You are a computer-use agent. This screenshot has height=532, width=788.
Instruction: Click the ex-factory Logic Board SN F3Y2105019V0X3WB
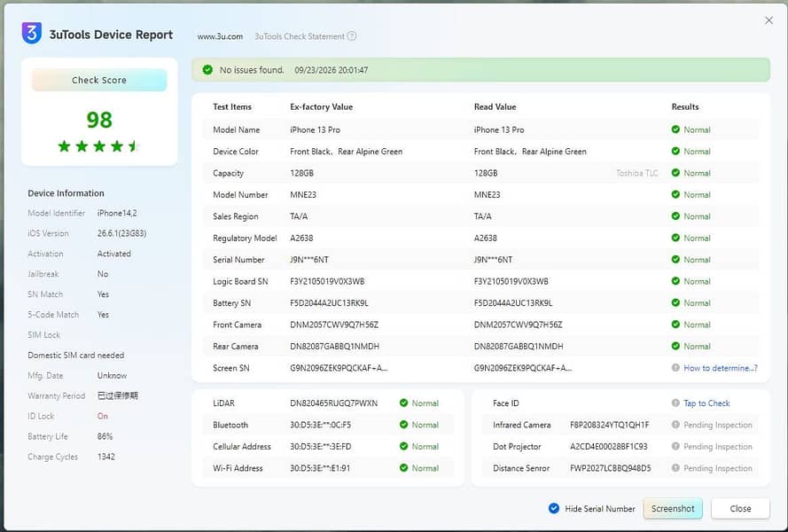tap(327, 281)
